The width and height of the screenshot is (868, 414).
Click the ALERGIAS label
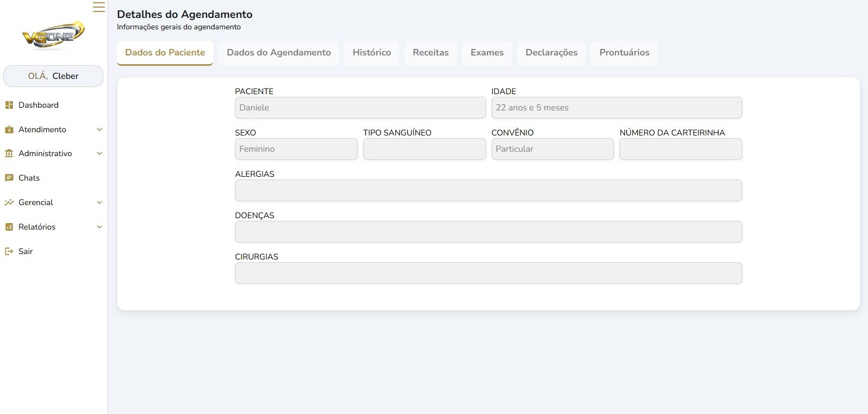tap(255, 174)
